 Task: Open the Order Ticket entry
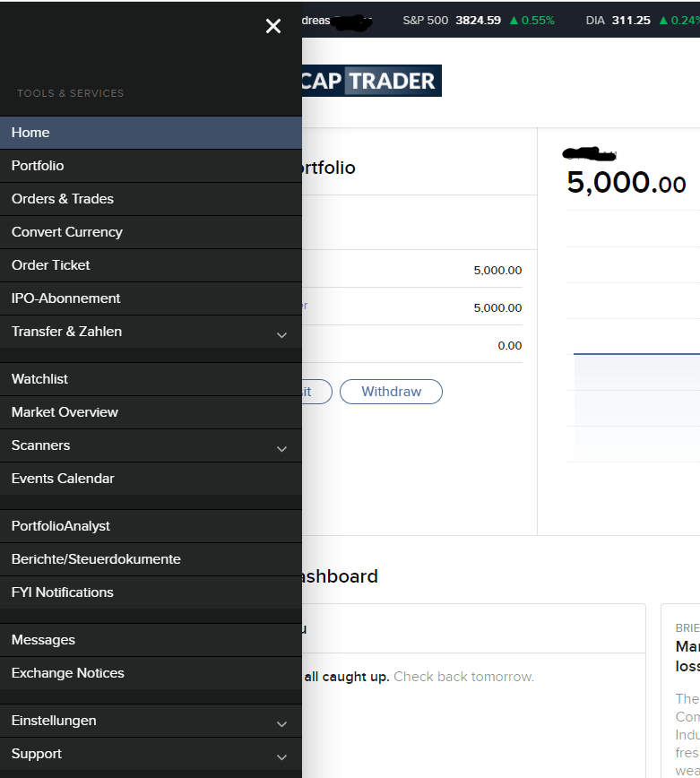pos(151,265)
